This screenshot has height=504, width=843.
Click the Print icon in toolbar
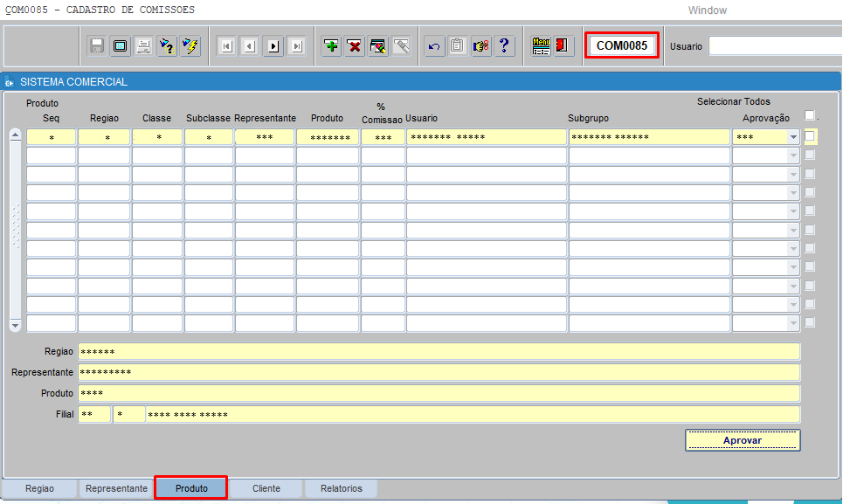(x=143, y=46)
